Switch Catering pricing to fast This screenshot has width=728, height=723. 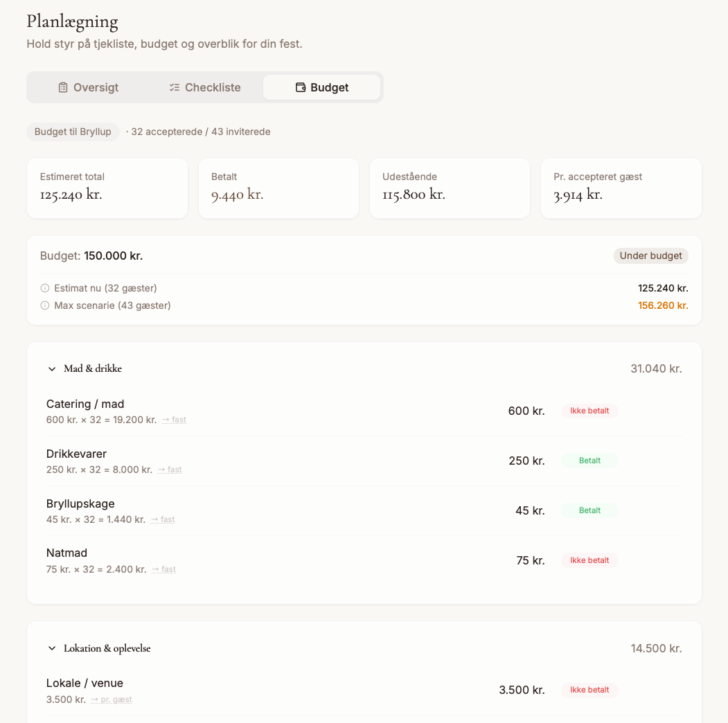[174, 420]
